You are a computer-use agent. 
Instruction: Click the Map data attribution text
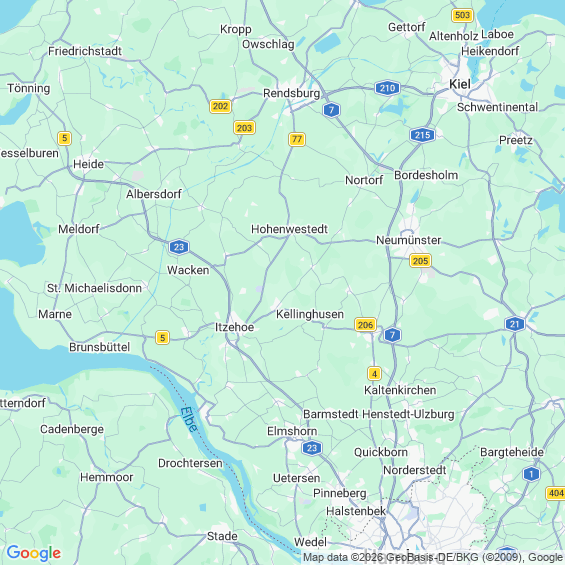coord(433,557)
